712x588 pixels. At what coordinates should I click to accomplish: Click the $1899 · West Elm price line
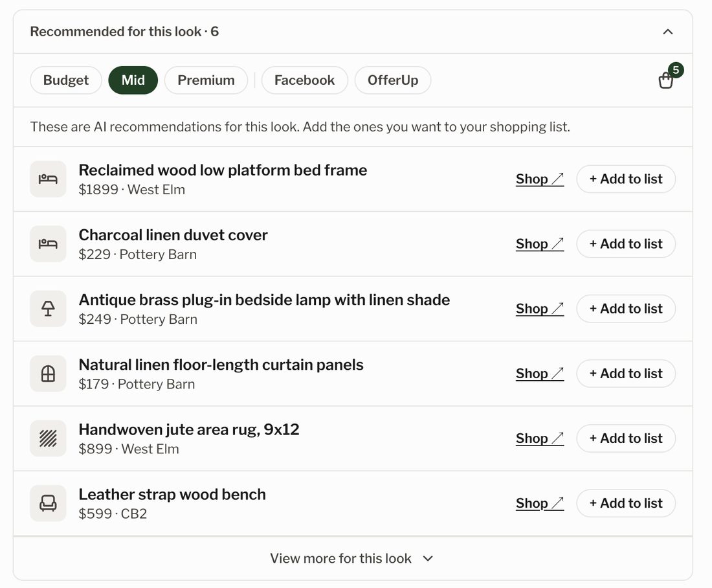[131, 190]
